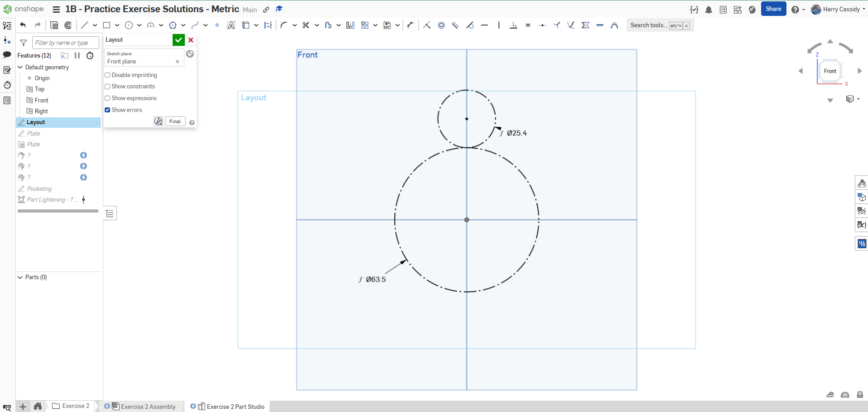Accept the Layout sketch with green checkmark
Screen dimensions: 868x412
178,40
